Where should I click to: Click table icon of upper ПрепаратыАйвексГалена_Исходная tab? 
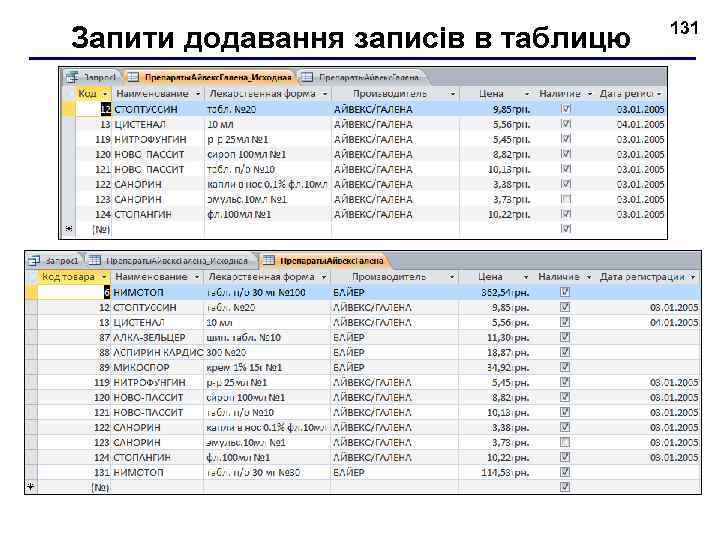coord(133,77)
